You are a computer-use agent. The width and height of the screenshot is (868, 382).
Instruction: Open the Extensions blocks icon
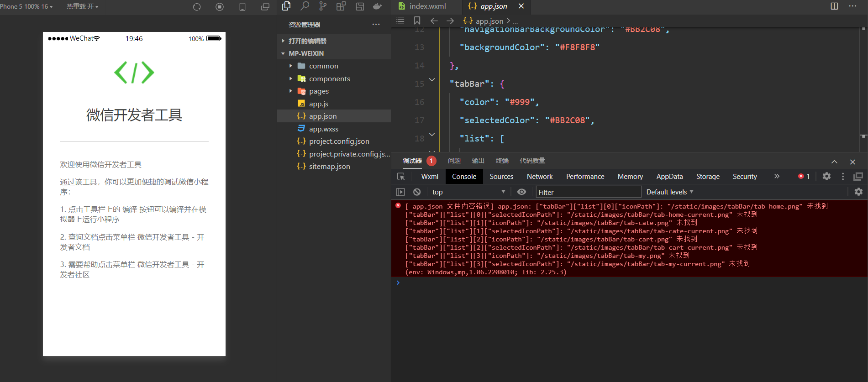click(341, 6)
